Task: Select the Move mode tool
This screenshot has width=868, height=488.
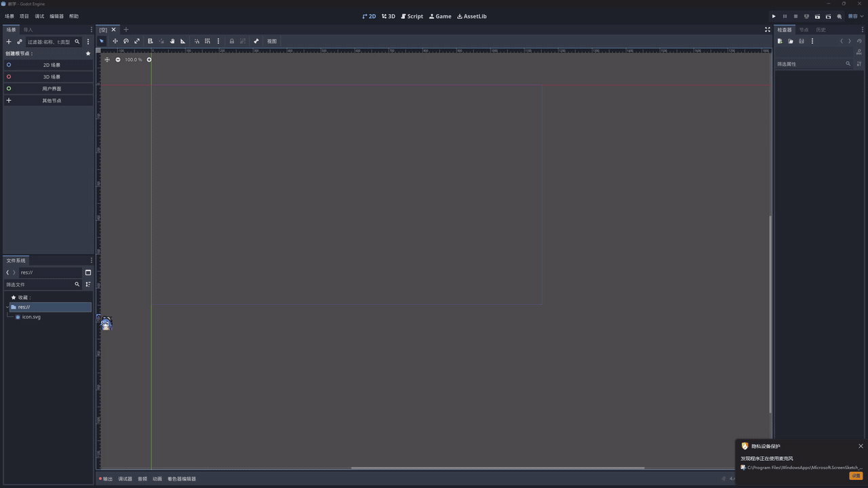Action: (115, 41)
